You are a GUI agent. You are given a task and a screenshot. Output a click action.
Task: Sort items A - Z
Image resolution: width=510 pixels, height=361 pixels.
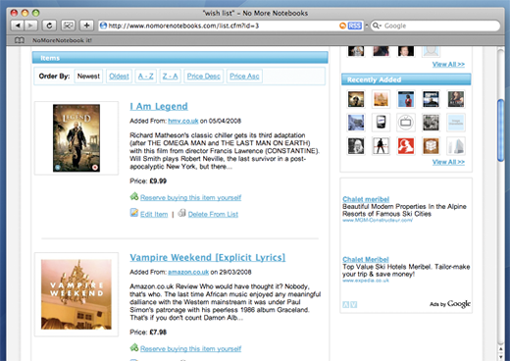pyautogui.click(x=146, y=76)
